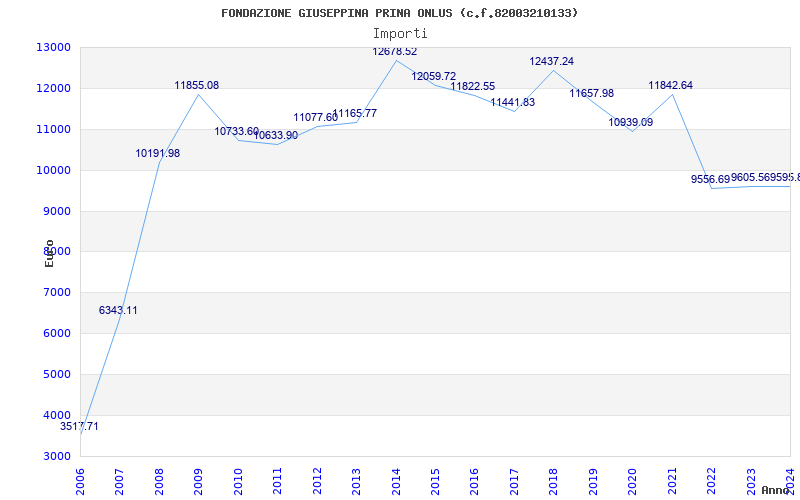Click x-axis year 2010

coord(238,481)
